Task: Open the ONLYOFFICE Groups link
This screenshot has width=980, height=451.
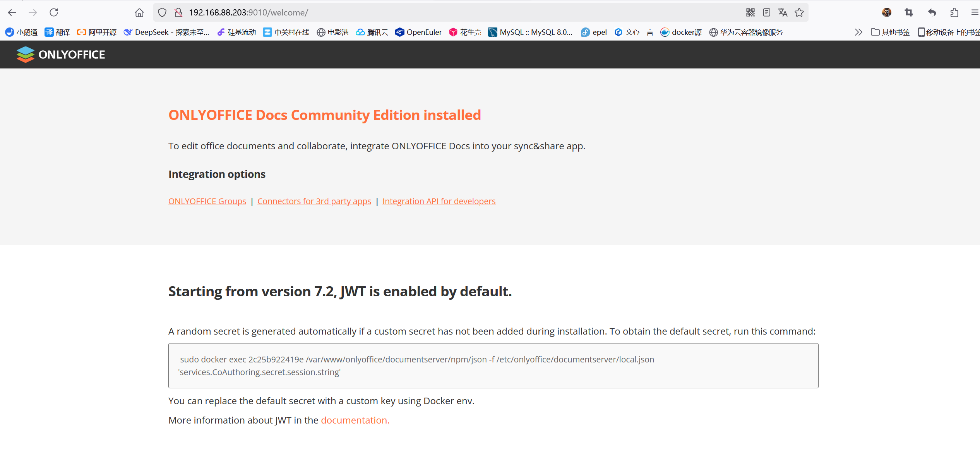Action: (x=207, y=201)
